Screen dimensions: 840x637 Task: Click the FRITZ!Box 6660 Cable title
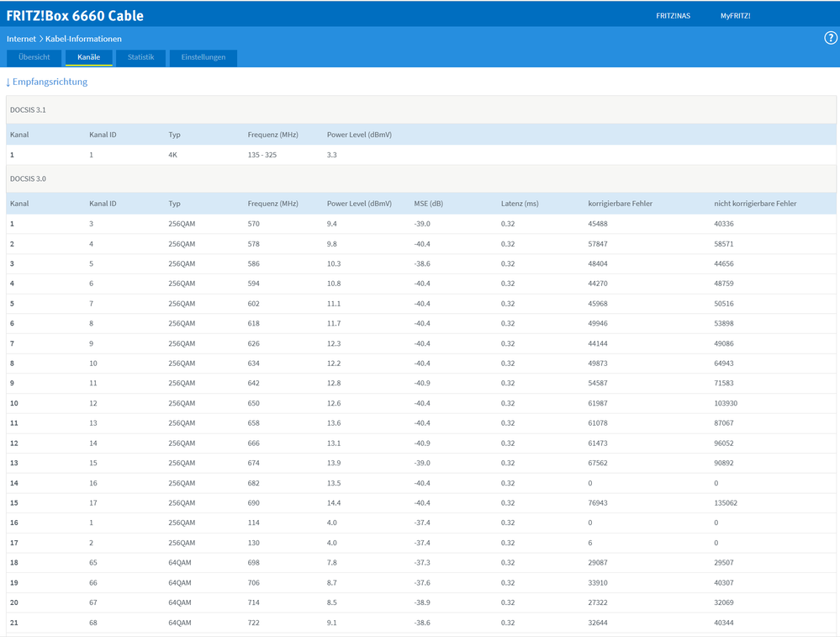click(x=75, y=16)
